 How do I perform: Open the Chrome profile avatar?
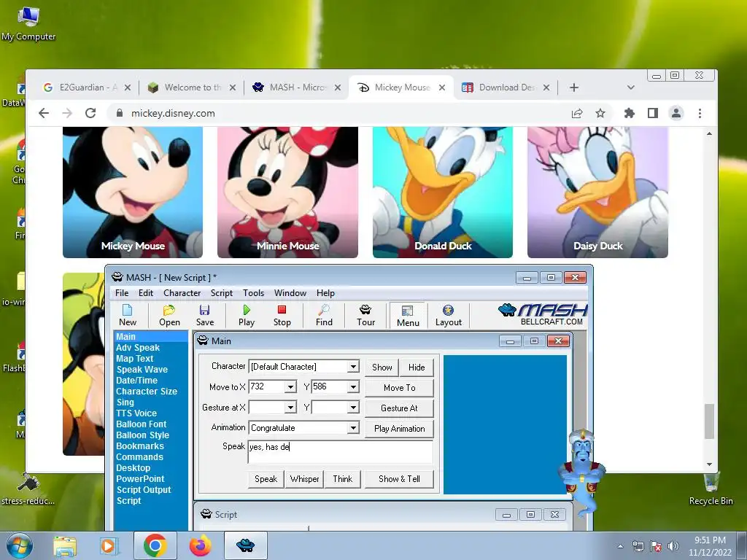point(676,113)
